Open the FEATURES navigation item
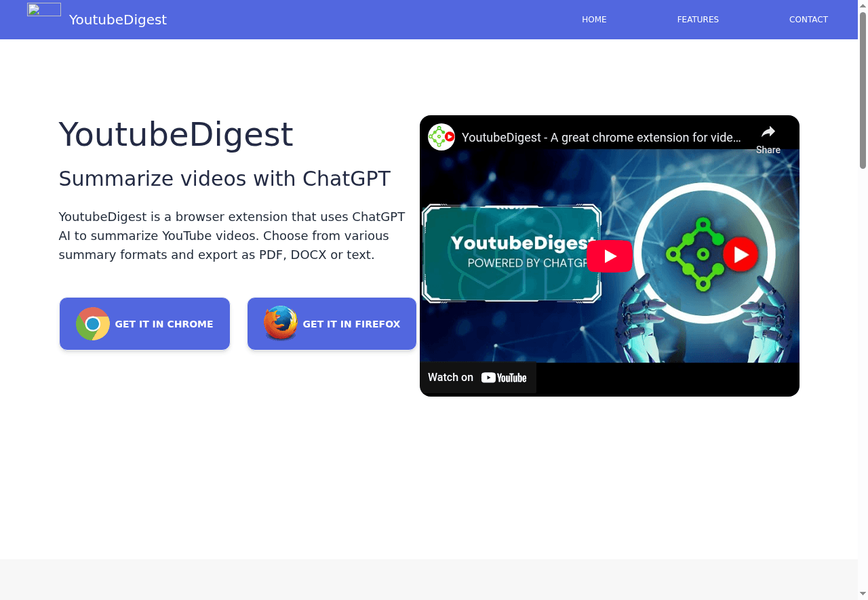The height and width of the screenshot is (600, 868). coord(698,20)
